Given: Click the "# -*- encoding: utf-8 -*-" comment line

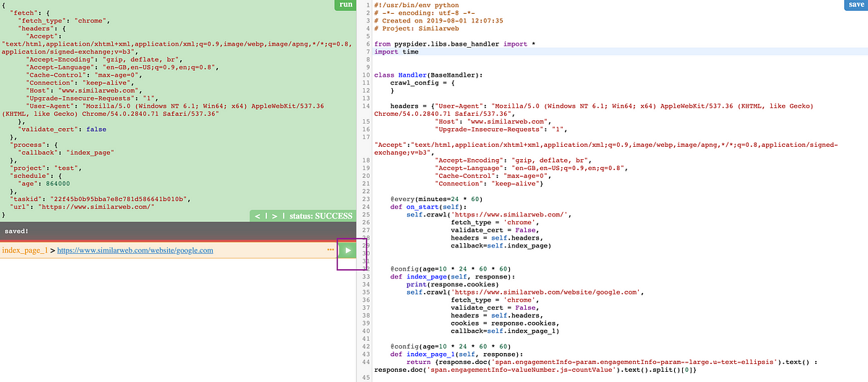Looking at the screenshot, I should 425,13.
